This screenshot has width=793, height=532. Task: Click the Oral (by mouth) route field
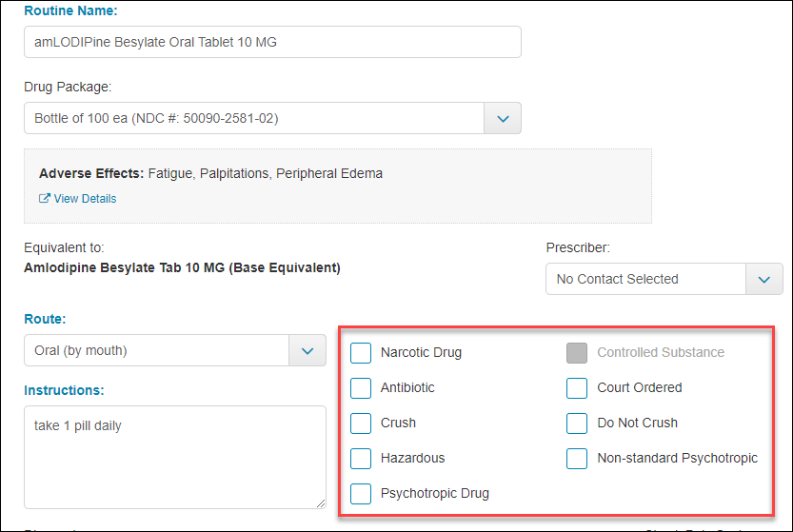[156, 350]
